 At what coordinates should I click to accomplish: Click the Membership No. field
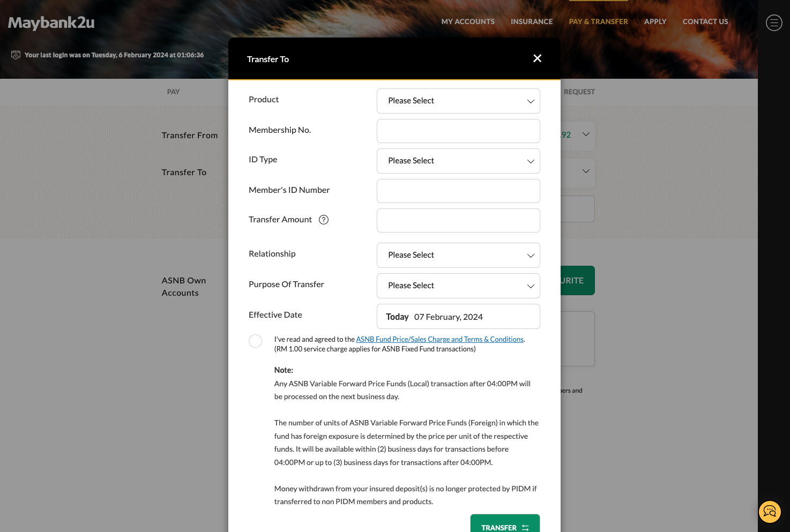click(x=458, y=131)
